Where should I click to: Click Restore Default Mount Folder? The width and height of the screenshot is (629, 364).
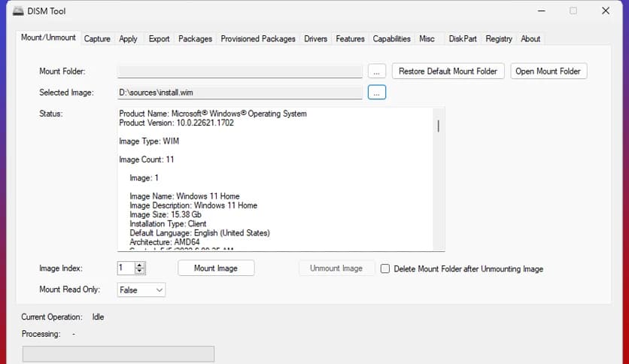pos(448,71)
